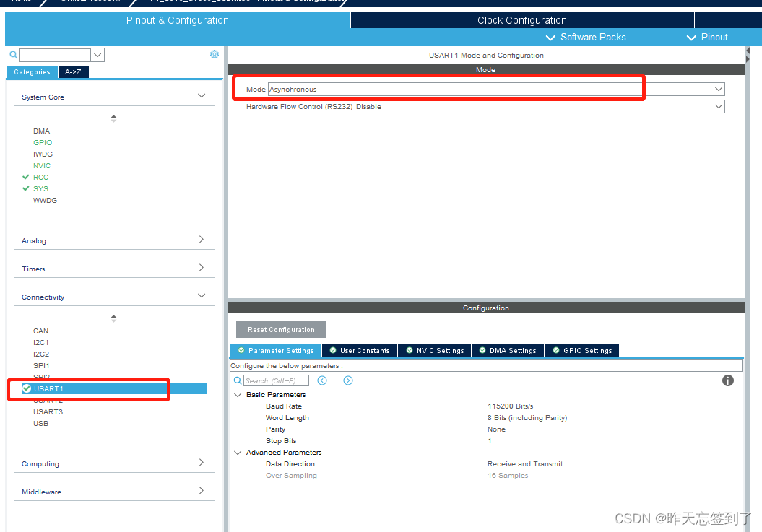Screen dimensions: 762x532
Task: Expand the Timers category
Action: 202,267
